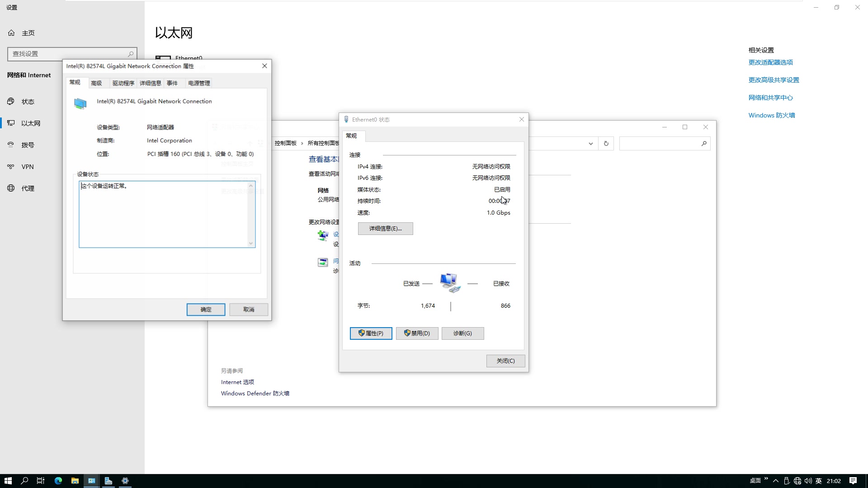Click the 英 input language indicator

(x=819, y=481)
